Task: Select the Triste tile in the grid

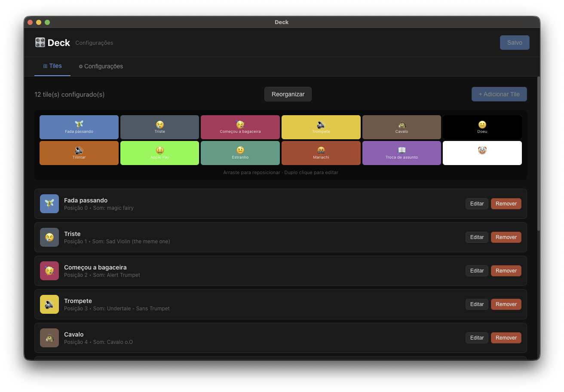Action: point(159,127)
